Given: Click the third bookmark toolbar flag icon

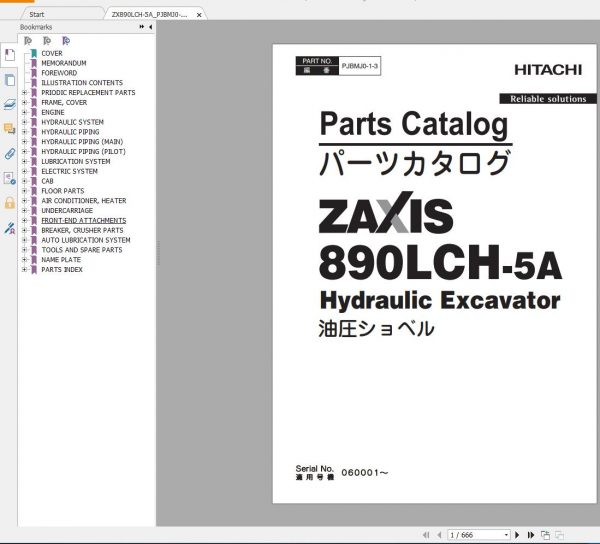Looking at the screenshot, I should click(x=66, y=41).
